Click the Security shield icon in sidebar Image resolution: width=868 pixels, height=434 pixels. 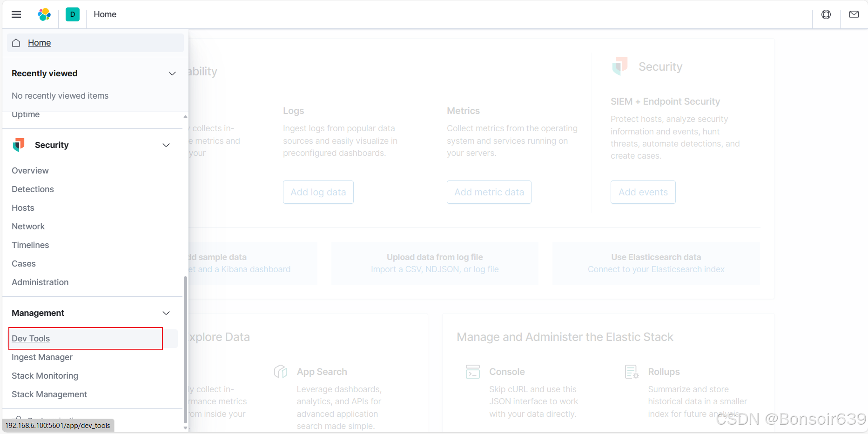coord(19,145)
